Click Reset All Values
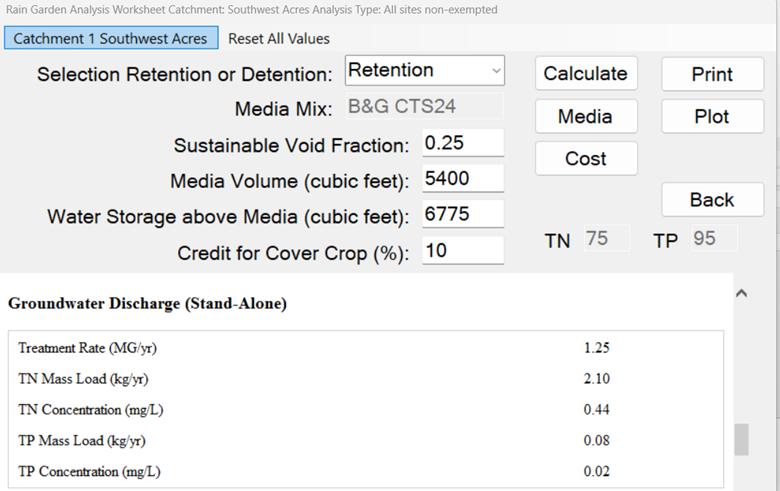Screen dimensions: 780x491 [x=279, y=38]
